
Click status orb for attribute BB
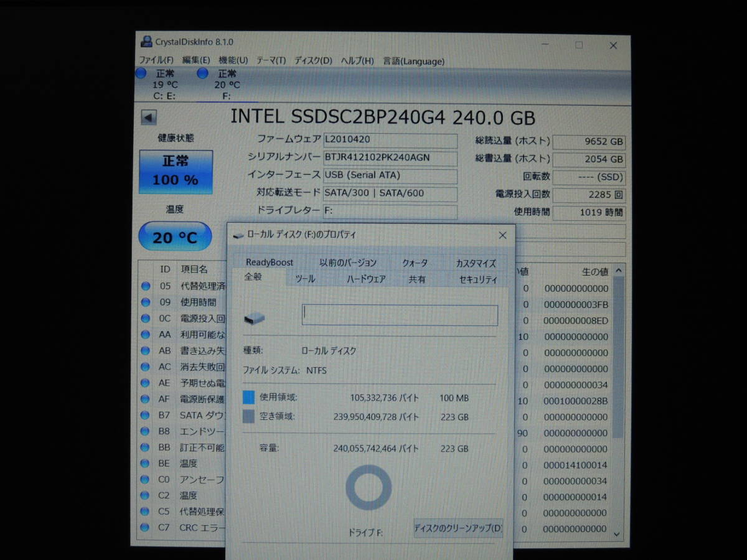click(146, 447)
